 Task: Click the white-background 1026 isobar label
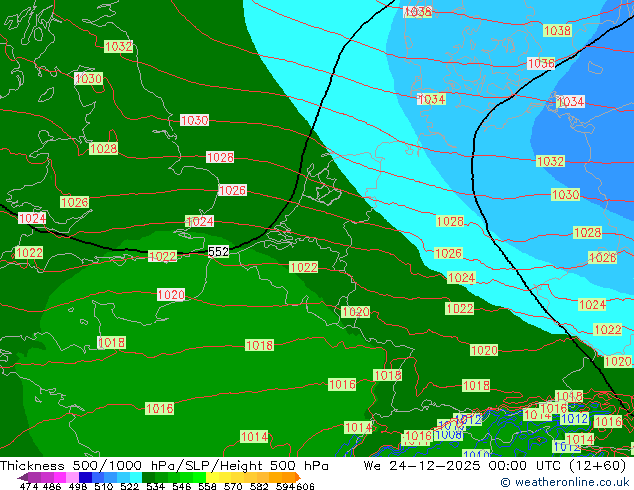click(x=232, y=190)
